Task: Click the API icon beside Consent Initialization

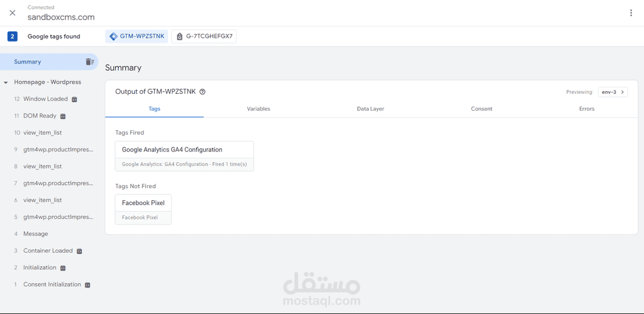Action: click(87, 285)
